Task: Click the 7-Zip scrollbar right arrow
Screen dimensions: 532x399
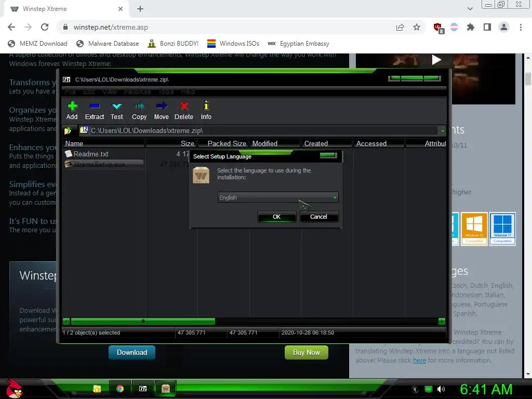Action: click(442, 321)
